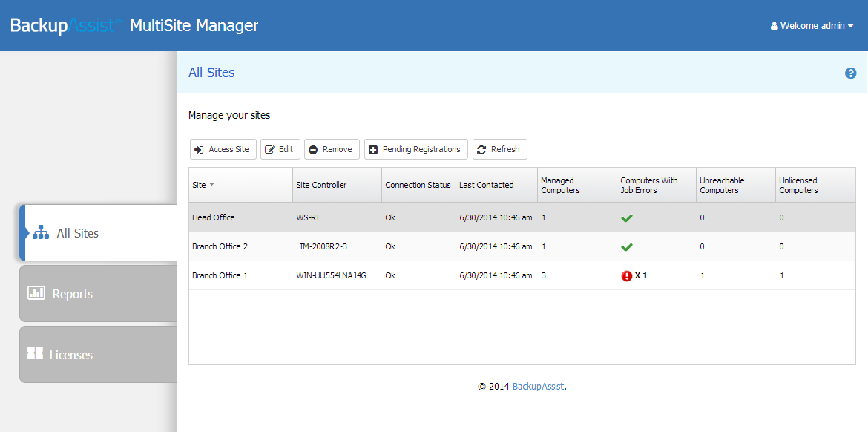Image resolution: width=868 pixels, height=432 pixels.
Task: Click the All Sites network icon
Action: coord(41,232)
